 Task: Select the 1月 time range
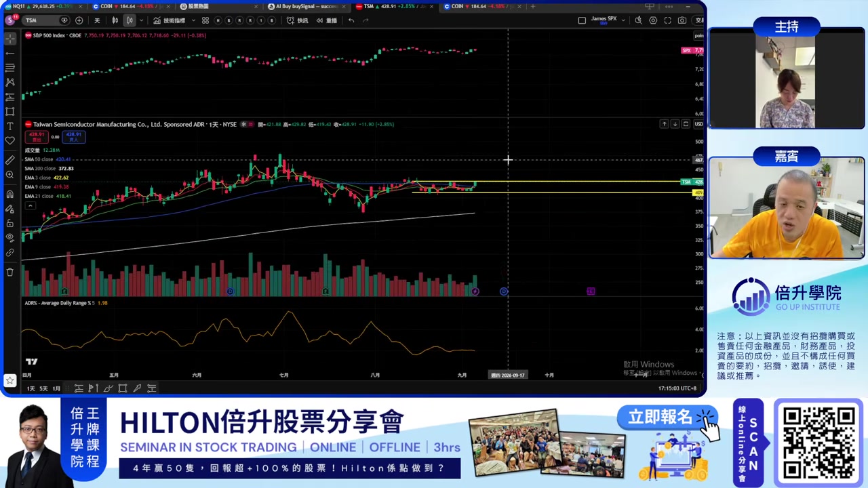tap(56, 388)
